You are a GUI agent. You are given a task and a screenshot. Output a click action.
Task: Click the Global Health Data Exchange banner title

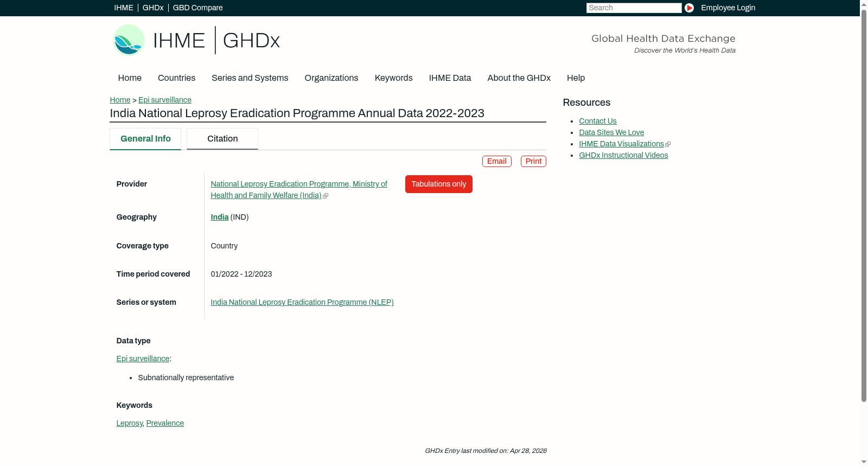[x=663, y=39]
